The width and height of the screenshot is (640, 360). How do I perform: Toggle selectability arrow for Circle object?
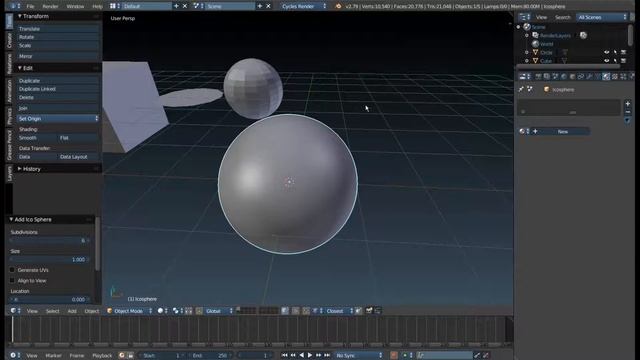pyautogui.click(x=615, y=52)
